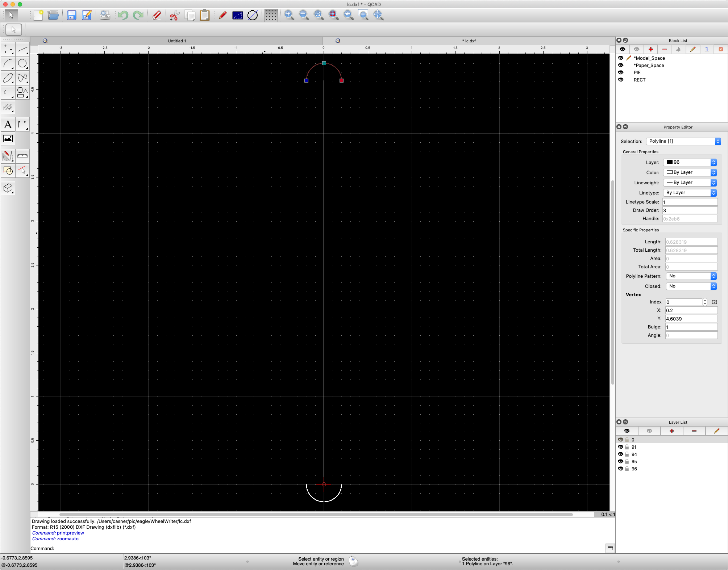This screenshot has height=570, width=728.
Task: Copy selection with the copy icon
Action: pyautogui.click(x=190, y=15)
